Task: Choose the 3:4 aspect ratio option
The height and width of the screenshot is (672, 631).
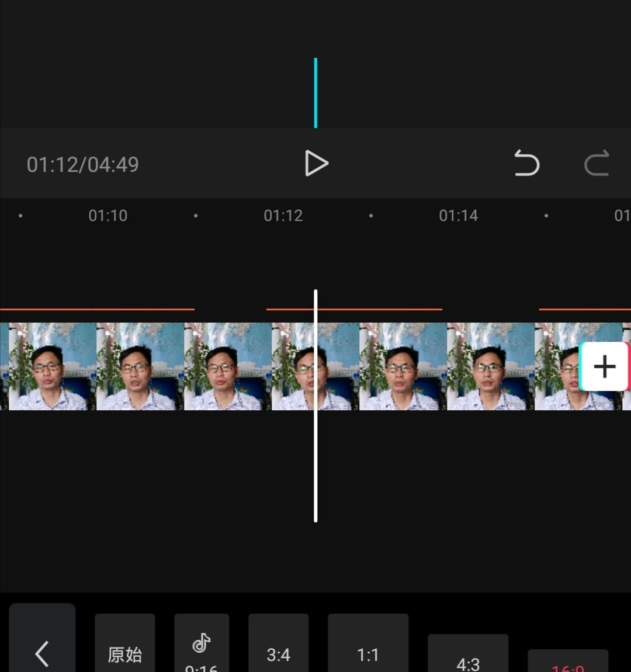Action: coord(279,655)
